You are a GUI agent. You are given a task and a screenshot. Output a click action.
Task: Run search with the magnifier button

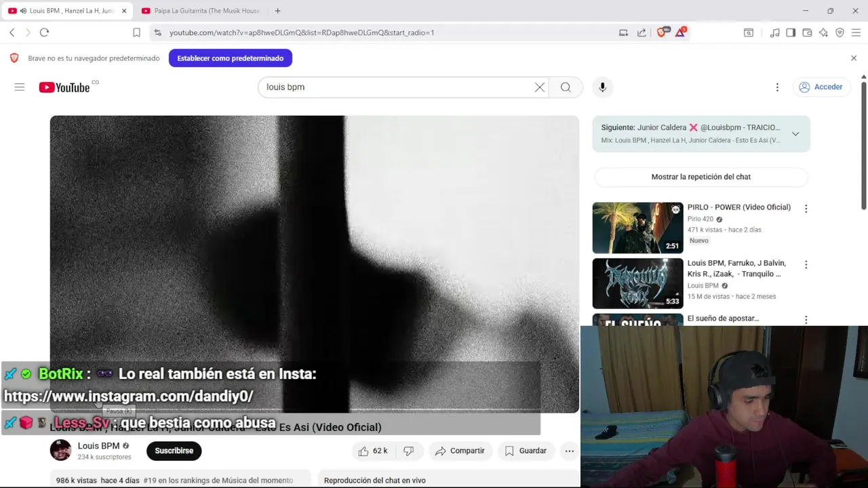(566, 87)
